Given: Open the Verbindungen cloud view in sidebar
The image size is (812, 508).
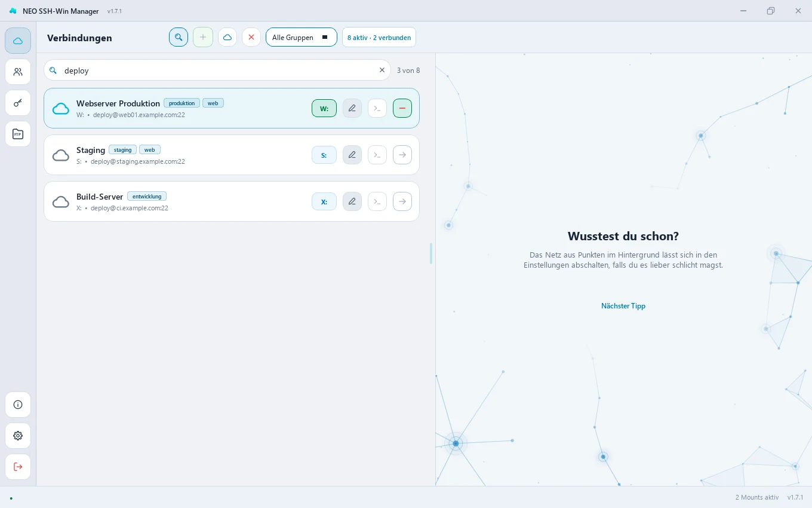Looking at the screenshot, I should pos(18,41).
